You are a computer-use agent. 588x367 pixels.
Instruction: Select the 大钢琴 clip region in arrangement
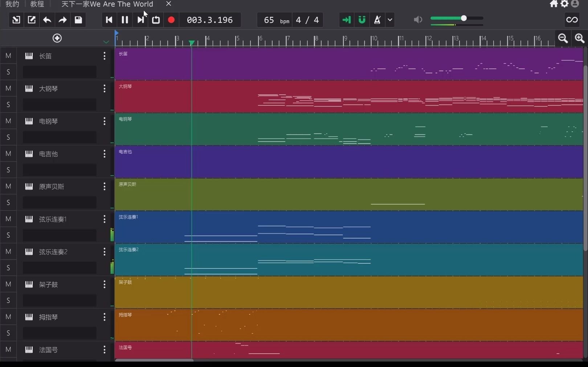coord(349,96)
